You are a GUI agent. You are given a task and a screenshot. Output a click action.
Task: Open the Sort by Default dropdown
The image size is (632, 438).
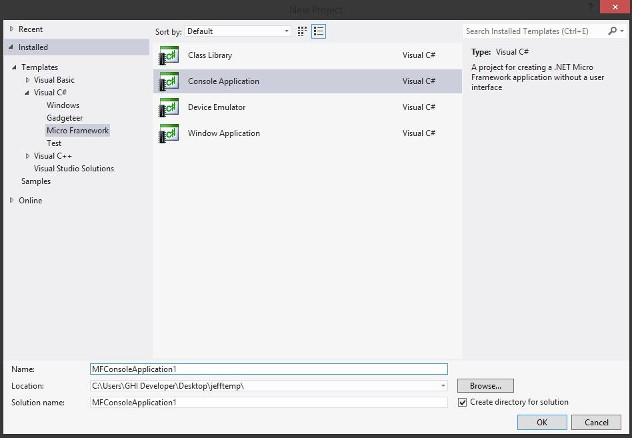click(x=238, y=31)
